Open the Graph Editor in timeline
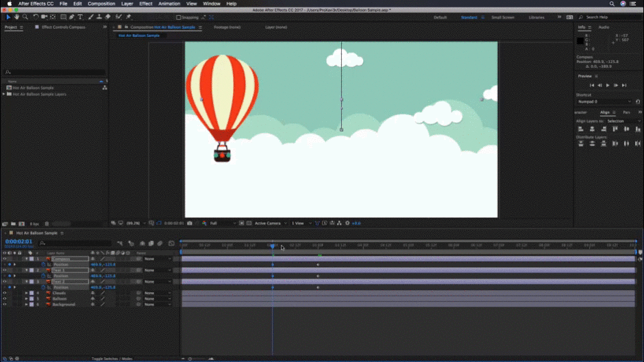This screenshot has width=644, height=362. click(171, 243)
